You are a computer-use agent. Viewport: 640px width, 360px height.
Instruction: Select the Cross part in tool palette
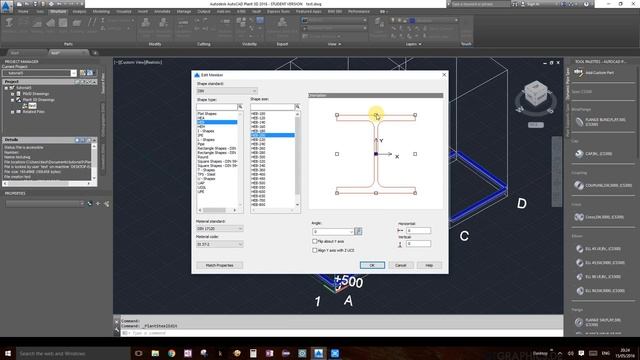point(599,217)
